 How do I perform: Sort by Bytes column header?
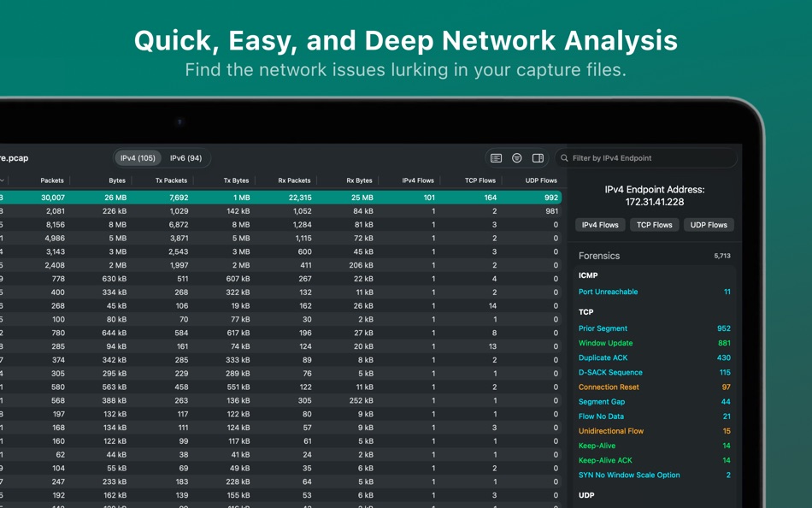[117, 180]
